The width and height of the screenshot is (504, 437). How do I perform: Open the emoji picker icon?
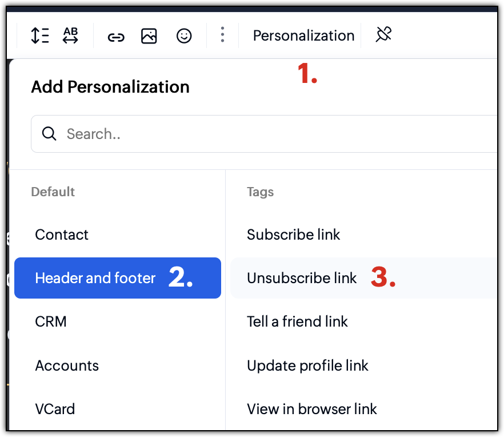pos(184,35)
